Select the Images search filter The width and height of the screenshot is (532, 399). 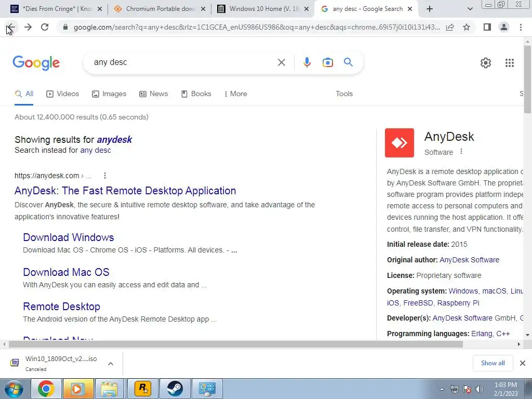coord(109,94)
